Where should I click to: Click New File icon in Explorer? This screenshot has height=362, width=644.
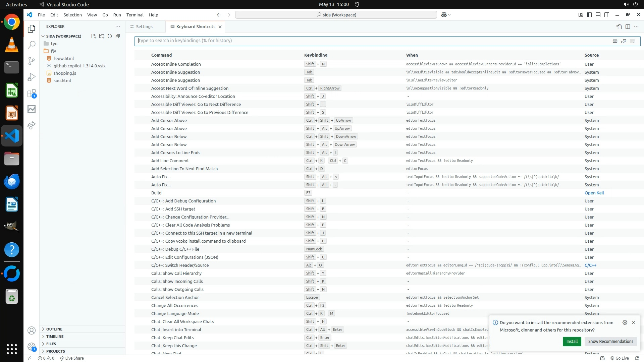click(x=94, y=36)
